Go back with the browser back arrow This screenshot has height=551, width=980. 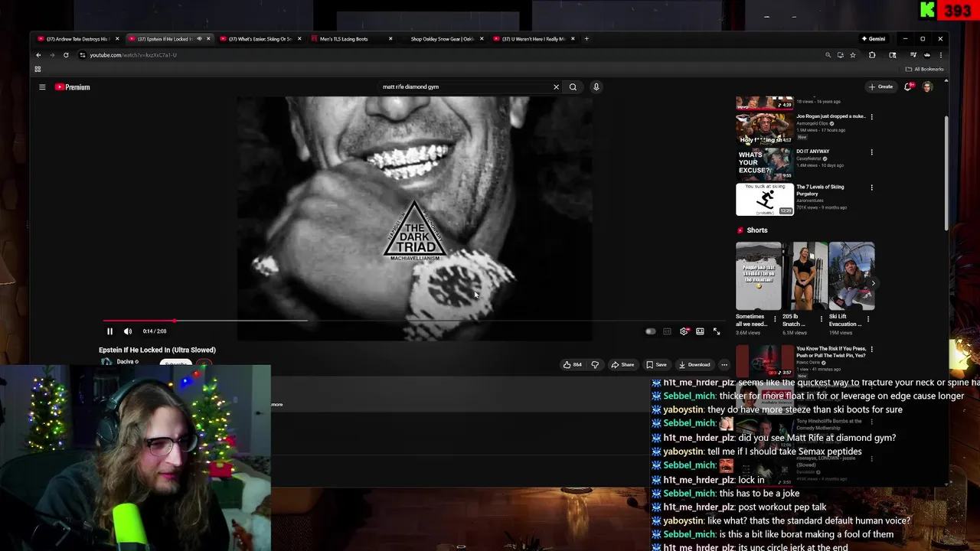pos(38,55)
